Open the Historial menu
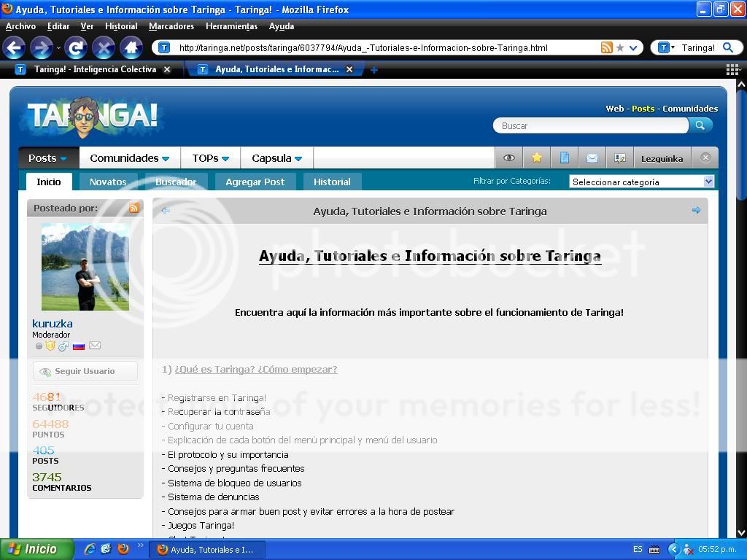747x560 pixels. pyautogui.click(x=121, y=26)
